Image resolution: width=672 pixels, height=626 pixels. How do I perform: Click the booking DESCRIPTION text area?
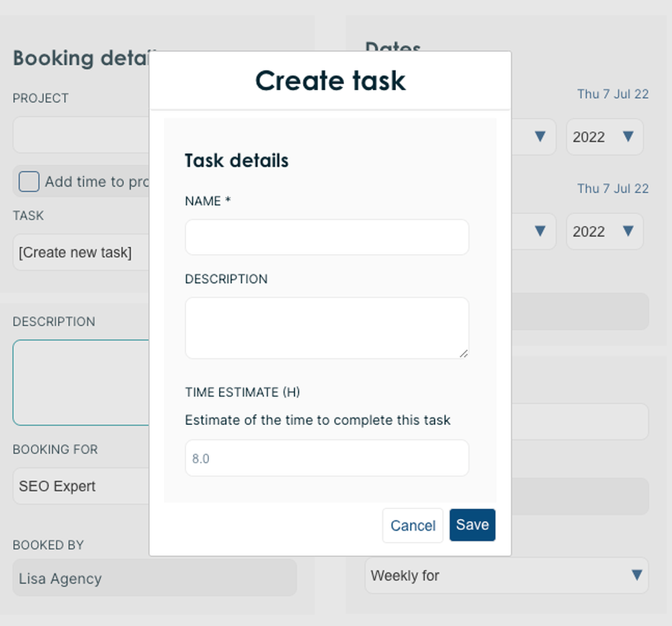74,383
